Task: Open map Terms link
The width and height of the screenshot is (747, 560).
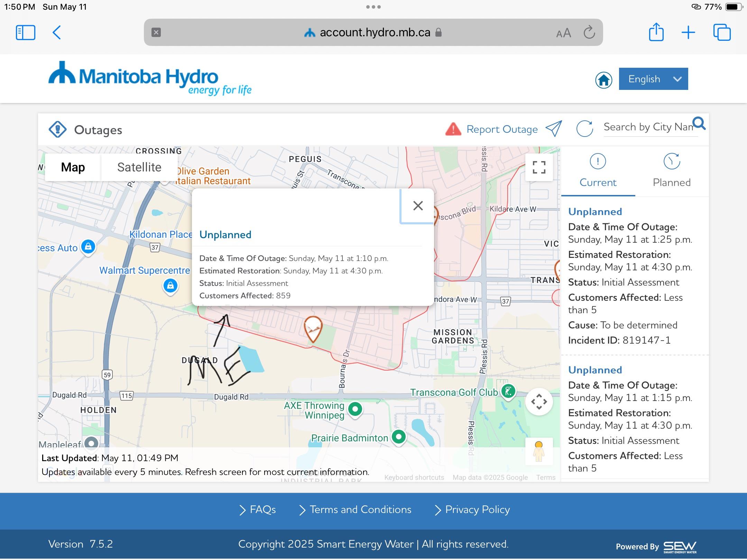Action: (546, 477)
